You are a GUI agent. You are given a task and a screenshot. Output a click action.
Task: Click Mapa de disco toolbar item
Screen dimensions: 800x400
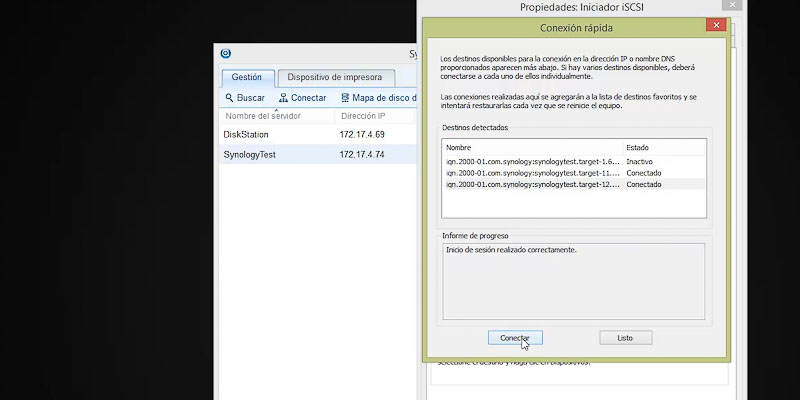379,98
